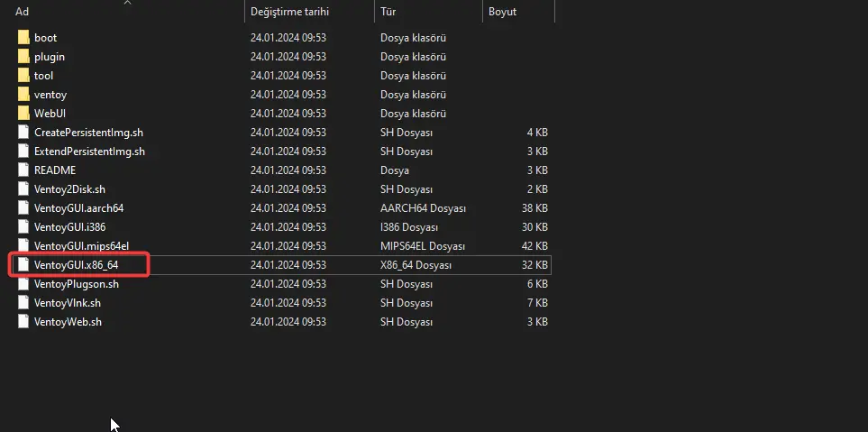Click the WebUI row's Dosya klasörü cell
This screenshot has width=868, height=432.
coord(413,114)
